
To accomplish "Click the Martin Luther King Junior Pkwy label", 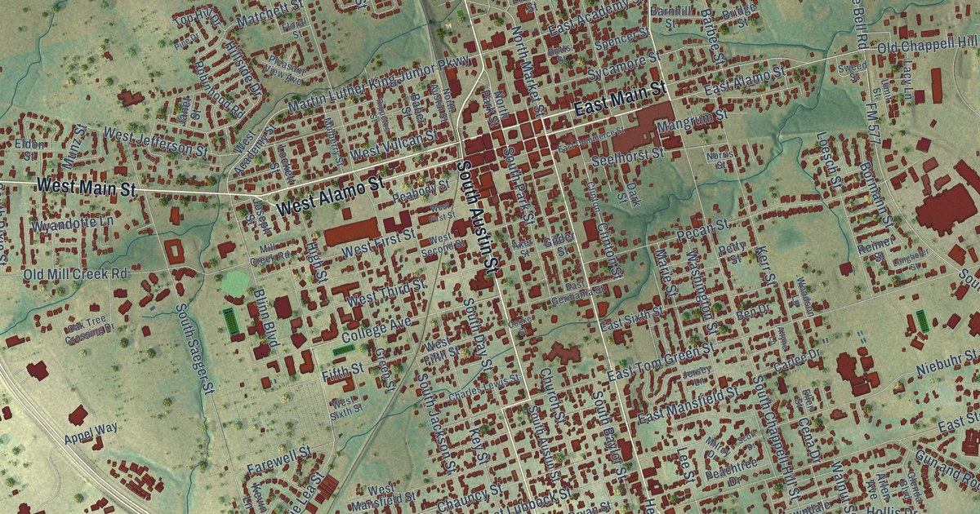I will coord(380,86).
